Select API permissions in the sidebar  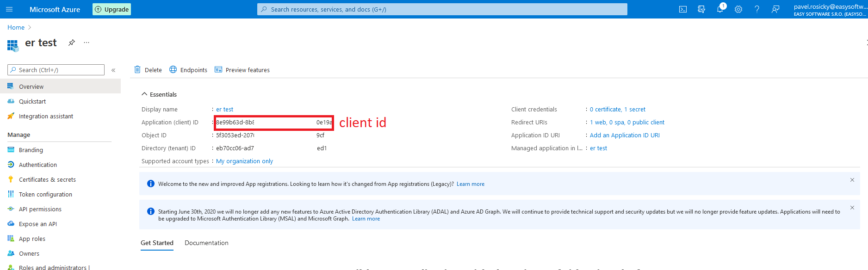[x=40, y=209]
